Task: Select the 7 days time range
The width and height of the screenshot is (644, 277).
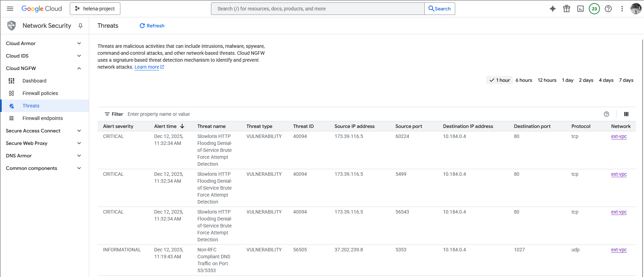Action: (x=626, y=80)
